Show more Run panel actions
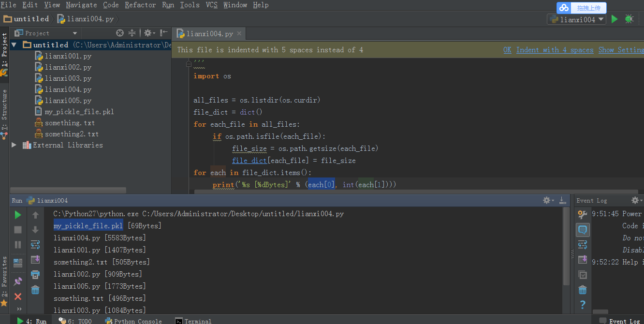Image resolution: width=644 pixels, height=324 pixels. click(19, 309)
